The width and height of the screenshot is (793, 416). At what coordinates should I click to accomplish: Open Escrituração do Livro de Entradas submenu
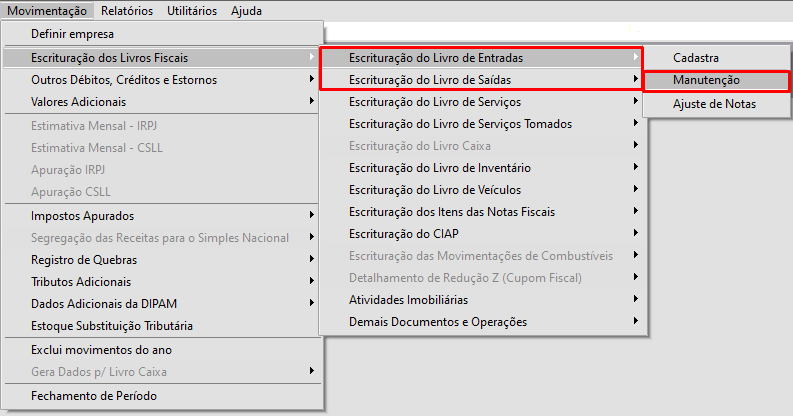[x=483, y=58]
